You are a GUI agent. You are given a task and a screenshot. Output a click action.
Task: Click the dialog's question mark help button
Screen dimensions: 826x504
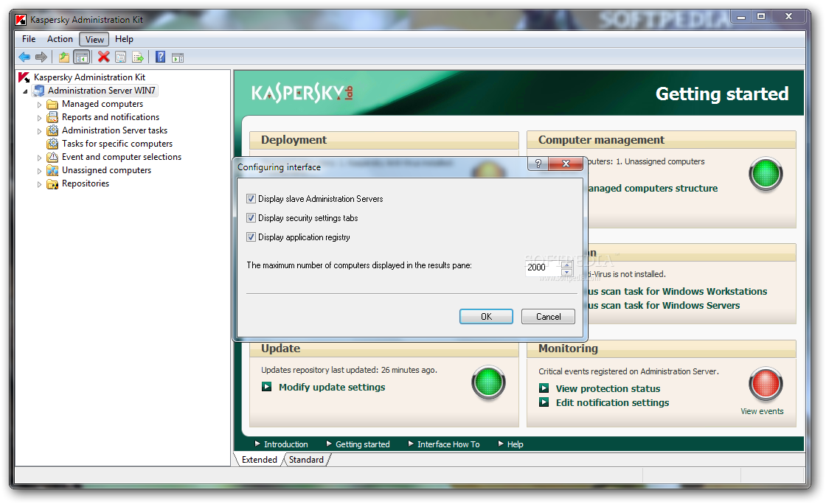tap(538, 164)
